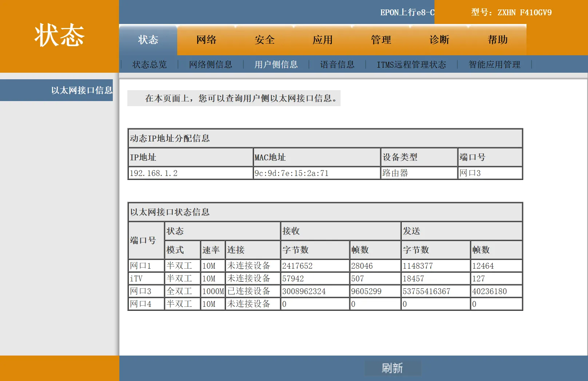
Task: Open the 语音信息 page
Action: click(x=337, y=64)
